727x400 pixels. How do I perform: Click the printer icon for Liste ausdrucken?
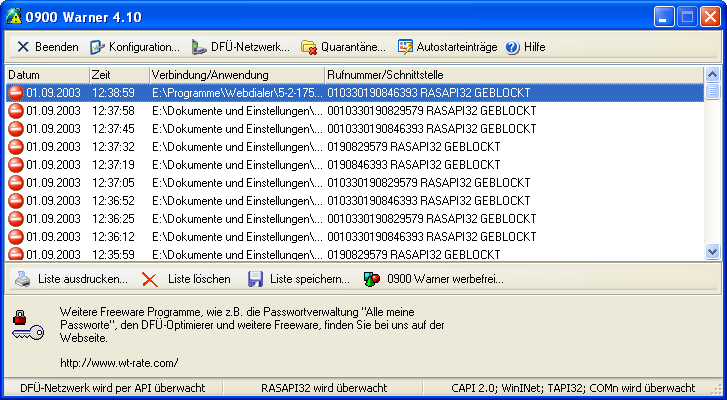23,279
